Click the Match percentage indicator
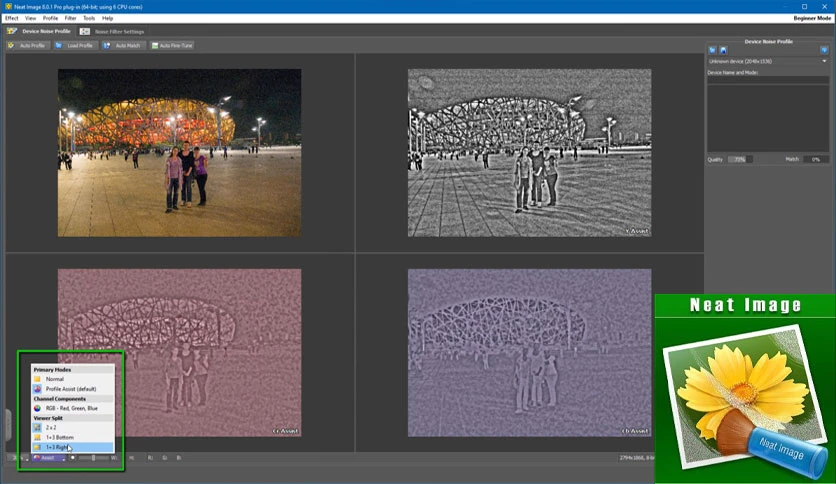This screenshot has height=484, width=836. click(816, 159)
